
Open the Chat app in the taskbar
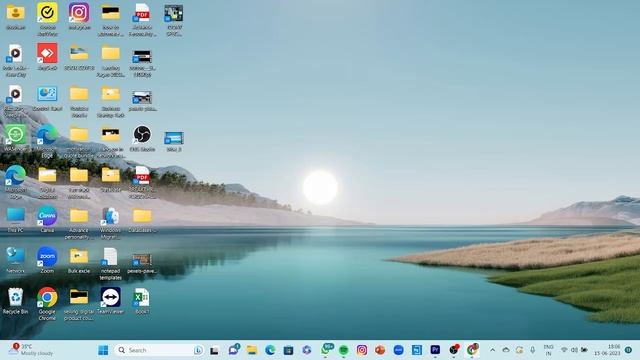[x=233, y=350]
